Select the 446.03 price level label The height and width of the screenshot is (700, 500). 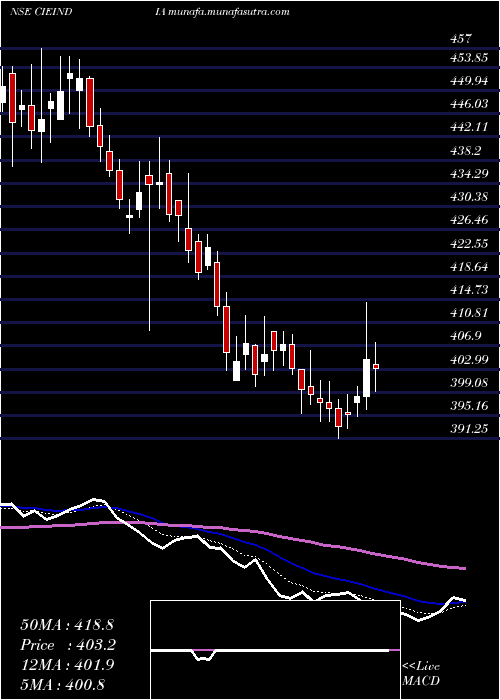[x=468, y=104]
